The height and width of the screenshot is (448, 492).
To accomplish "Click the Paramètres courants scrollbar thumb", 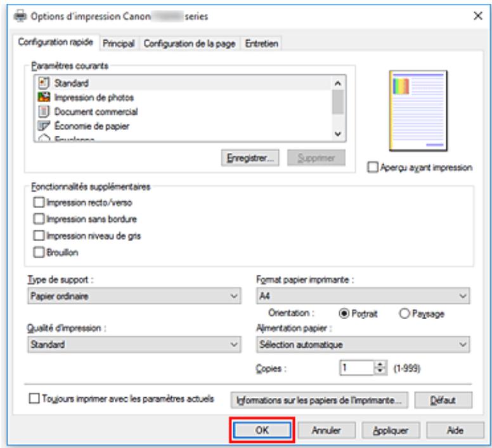I will tap(338, 102).
